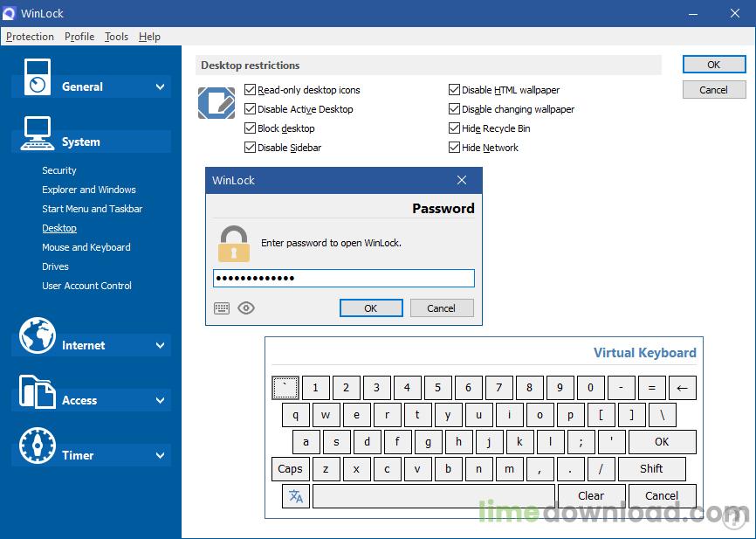Open the Protection menu
The width and height of the screenshot is (756, 539).
pyautogui.click(x=30, y=37)
